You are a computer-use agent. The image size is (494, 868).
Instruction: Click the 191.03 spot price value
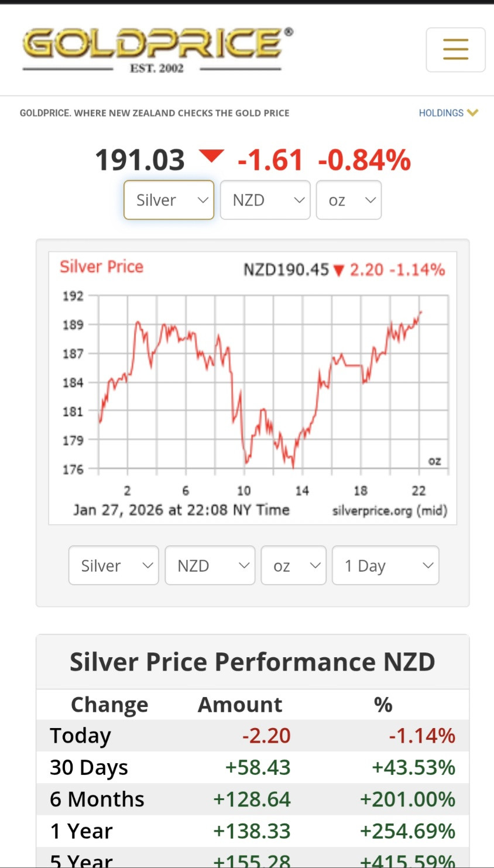(x=139, y=160)
